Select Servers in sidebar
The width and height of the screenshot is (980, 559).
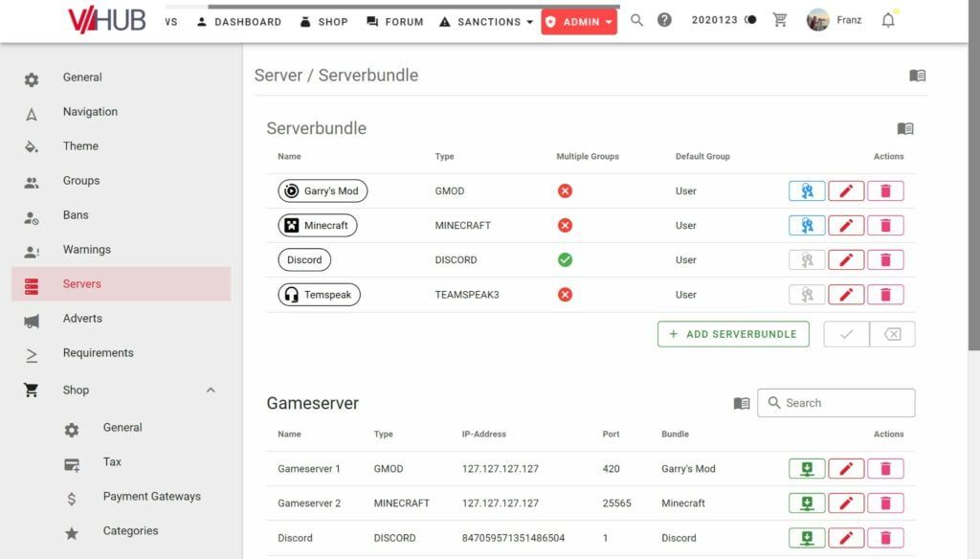(122, 284)
